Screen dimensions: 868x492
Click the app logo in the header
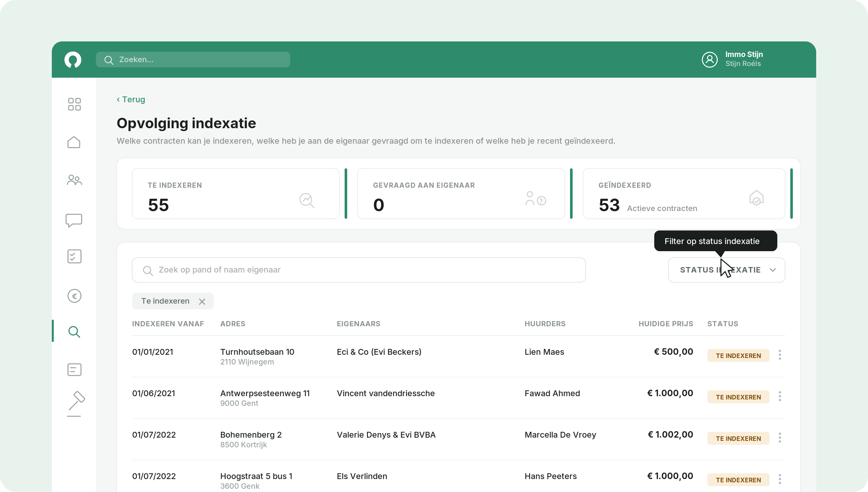tap(73, 60)
